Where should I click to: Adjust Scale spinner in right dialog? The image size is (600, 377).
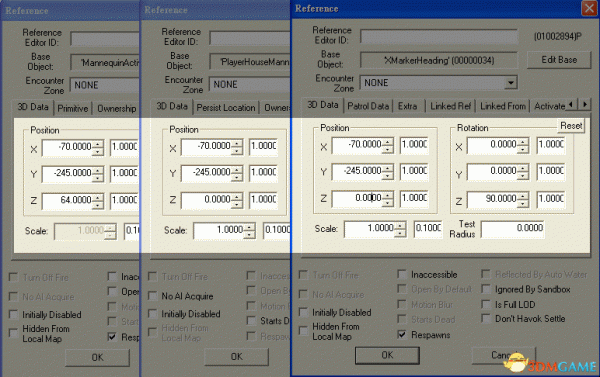tap(400, 229)
